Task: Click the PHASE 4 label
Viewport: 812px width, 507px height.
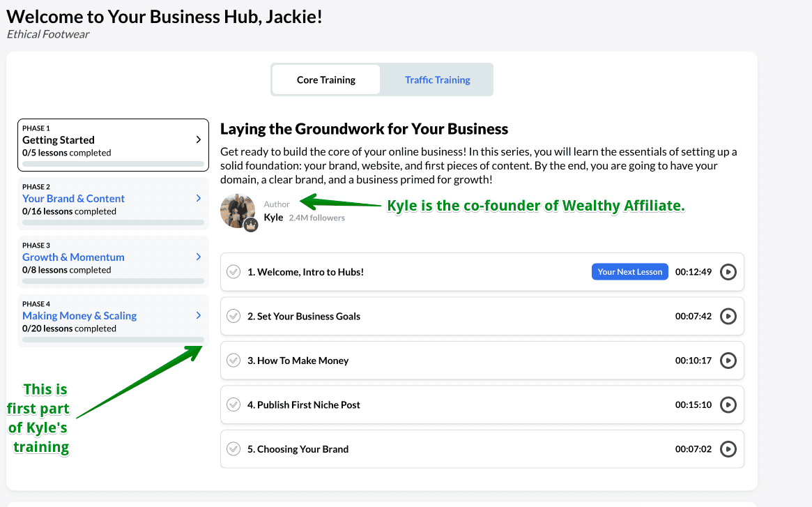Action: tap(36, 304)
